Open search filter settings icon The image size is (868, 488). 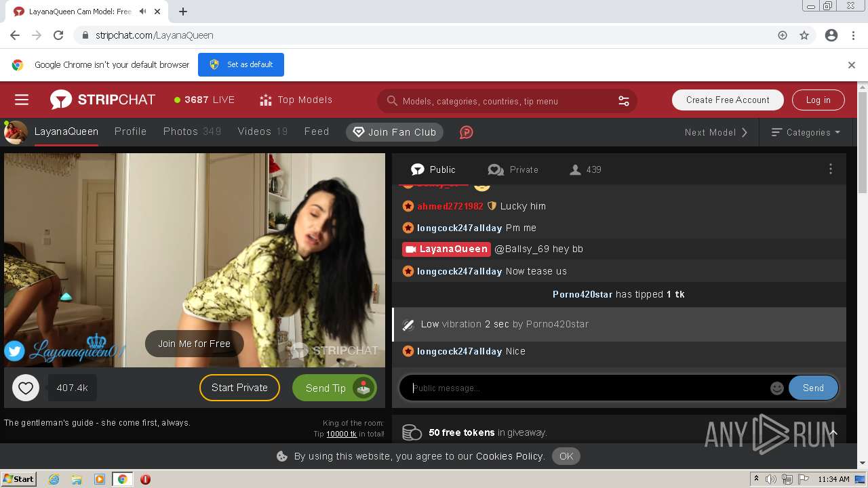pyautogui.click(x=624, y=101)
